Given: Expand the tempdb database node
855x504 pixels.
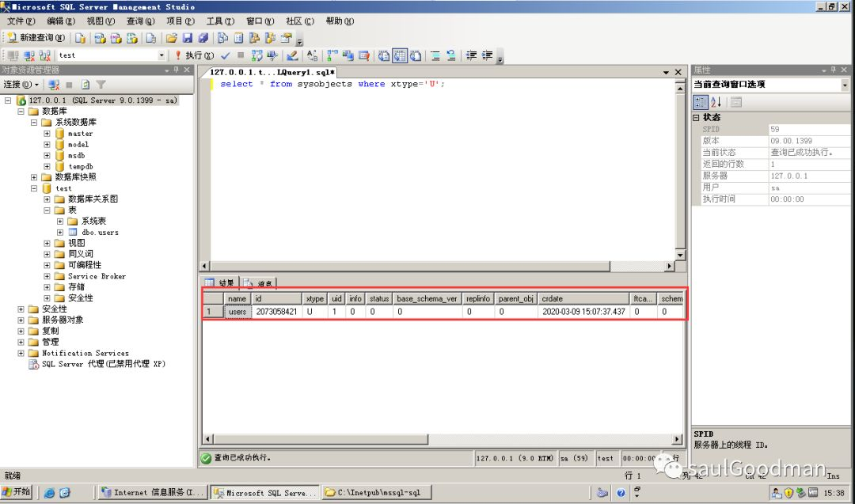Looking at the screenshot, I should (x=47, y=166).
